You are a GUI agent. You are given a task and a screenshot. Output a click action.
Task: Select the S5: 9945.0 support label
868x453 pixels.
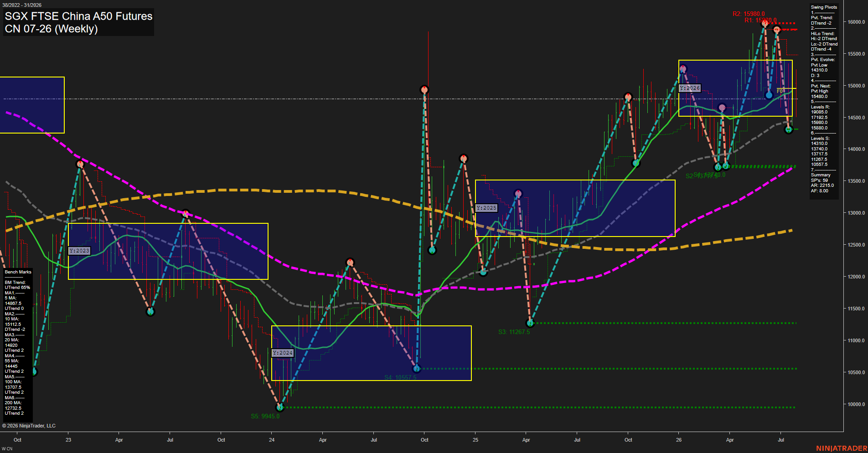pos(265,416)
